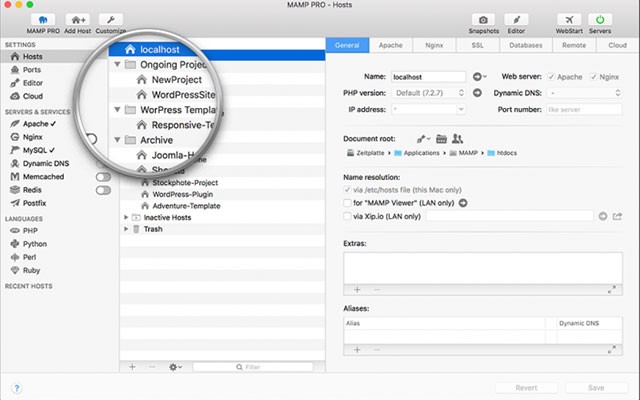Viewport: 640px width, 400px height.
Task: Open Cloud in the settings sidebar
Action: coord(31,96)
